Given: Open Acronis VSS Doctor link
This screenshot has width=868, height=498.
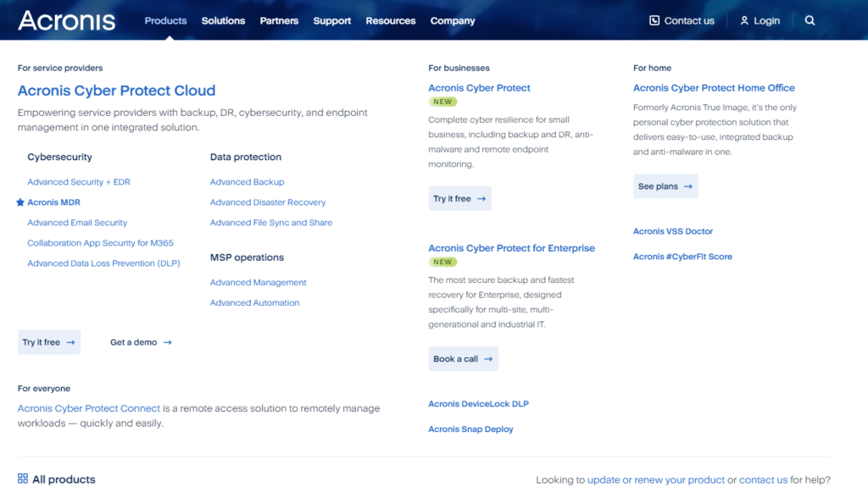Looking at the screenshot, I should [672, 231].
